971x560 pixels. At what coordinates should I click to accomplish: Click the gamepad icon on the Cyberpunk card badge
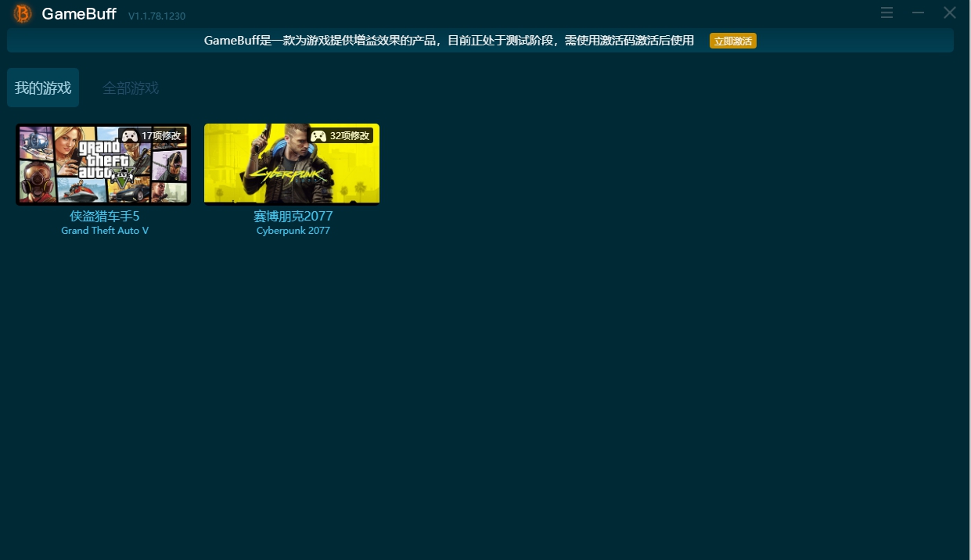(x=318, y=135)
